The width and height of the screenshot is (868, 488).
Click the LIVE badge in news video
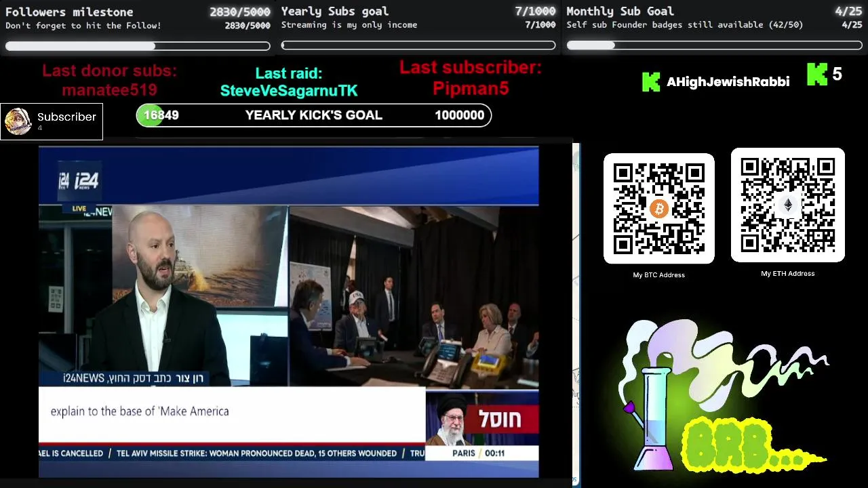pos(79,209)
